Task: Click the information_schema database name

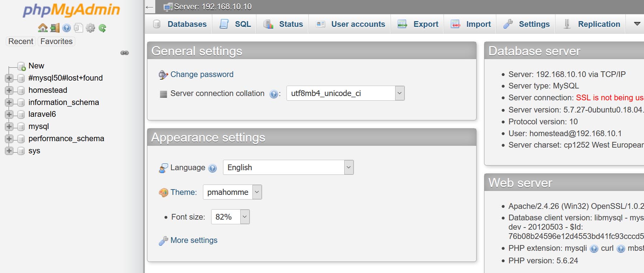Action: click(x=64, y=102)
